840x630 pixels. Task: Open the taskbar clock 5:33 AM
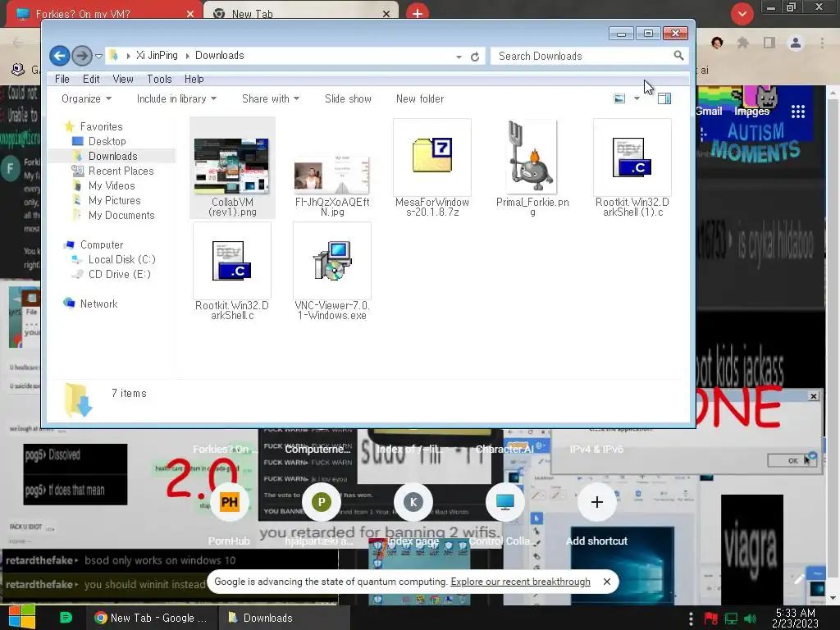796,618
